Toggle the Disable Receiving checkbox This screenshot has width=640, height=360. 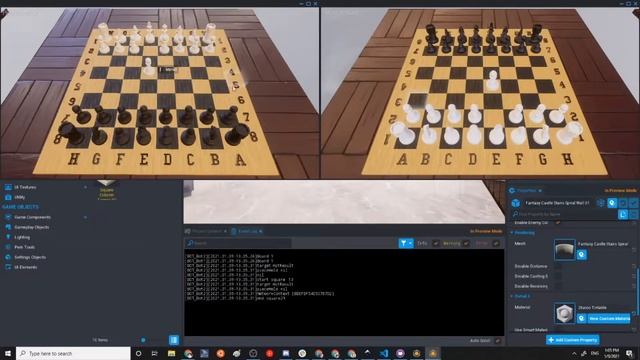(558, 286)
